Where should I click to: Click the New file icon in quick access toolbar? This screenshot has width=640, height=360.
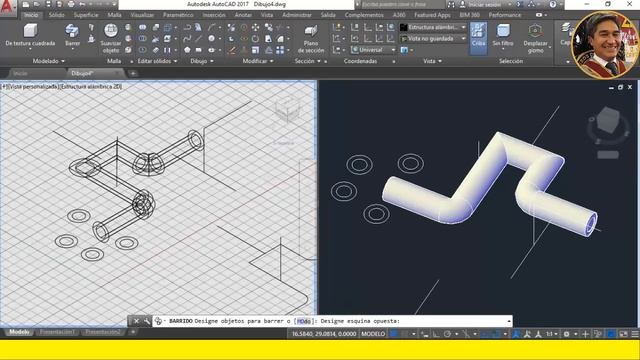(26, 4)
